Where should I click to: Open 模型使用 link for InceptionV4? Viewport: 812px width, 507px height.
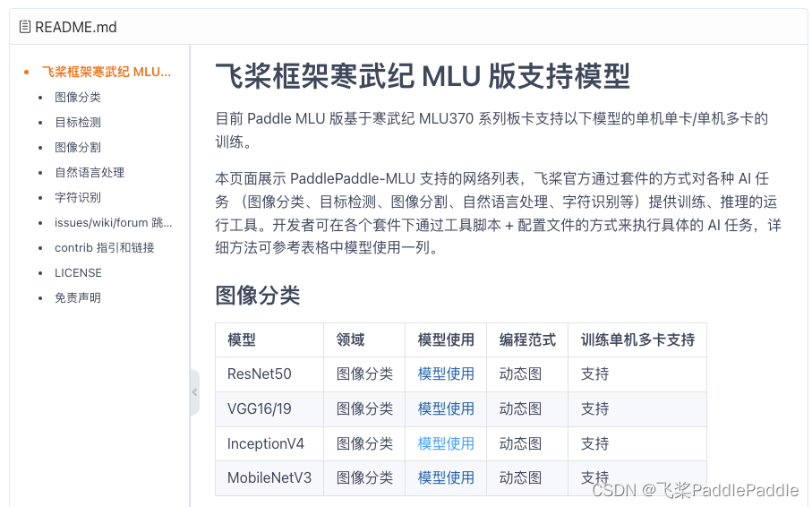446,443
